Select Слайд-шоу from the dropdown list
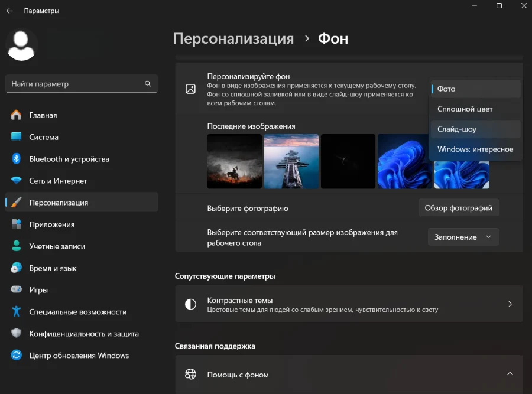Screen dimensions: 532x394 475,129
